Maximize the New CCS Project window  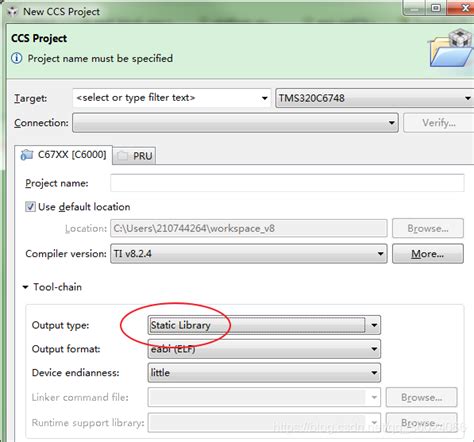[436, 8]
